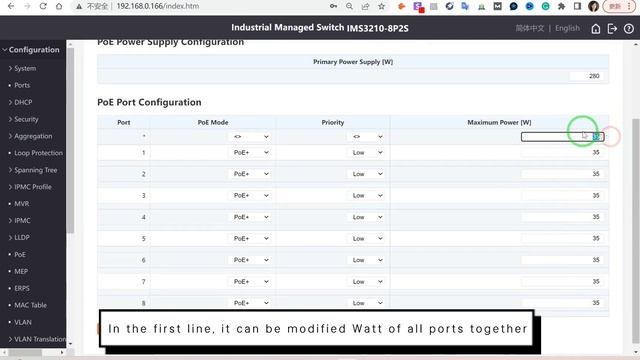
Task: Open Priority dropdown for port 7
Action: click(x=366, y=282)
